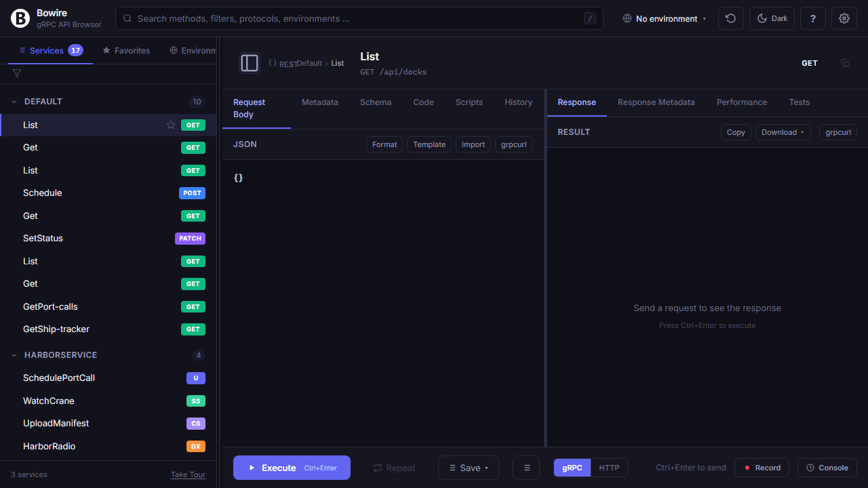The image size is (868, 488).
Task: Toggle Dark theme mode
Action: [772, 18]
